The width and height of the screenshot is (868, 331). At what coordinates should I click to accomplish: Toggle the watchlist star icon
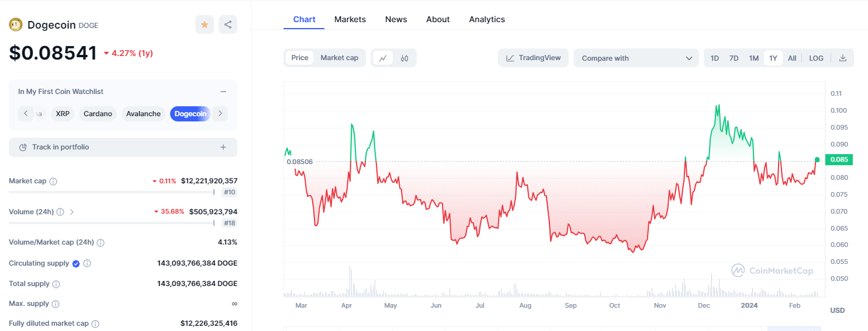click(205, 25)
